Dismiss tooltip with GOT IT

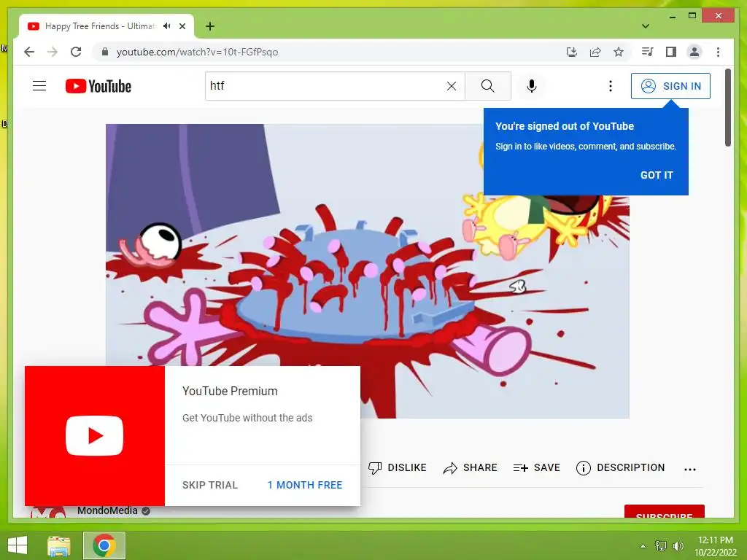(x=657, y=175)
